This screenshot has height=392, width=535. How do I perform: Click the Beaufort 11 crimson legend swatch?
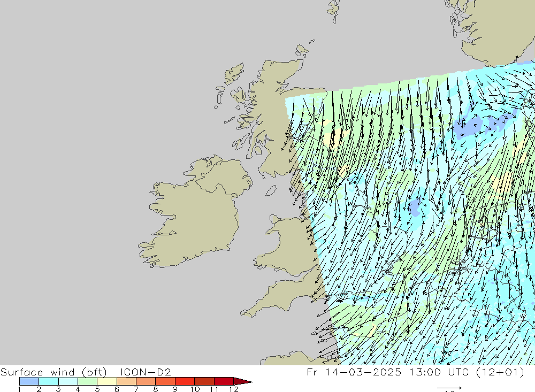[x=224, y=381]
